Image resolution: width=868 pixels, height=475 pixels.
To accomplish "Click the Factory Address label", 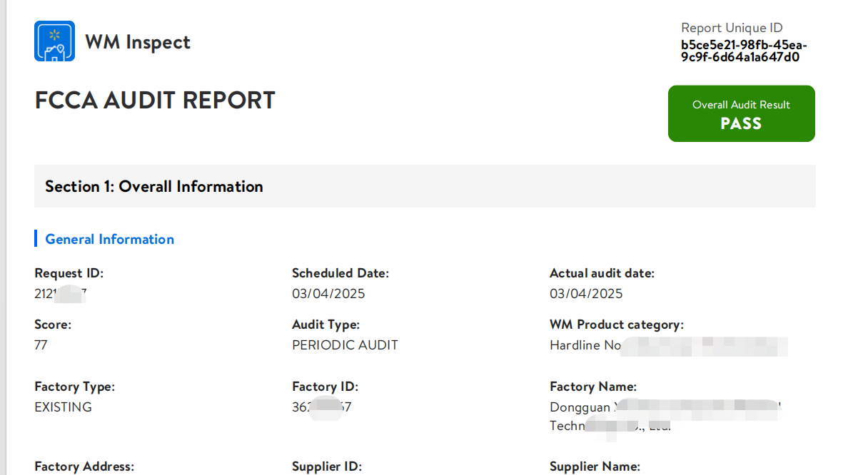I will [84, 466].
